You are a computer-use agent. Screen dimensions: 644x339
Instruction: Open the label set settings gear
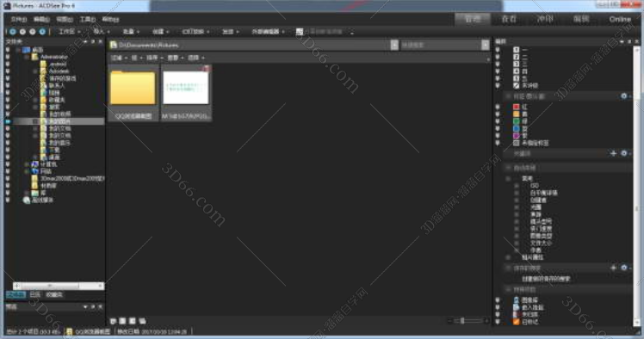point(624,96)
